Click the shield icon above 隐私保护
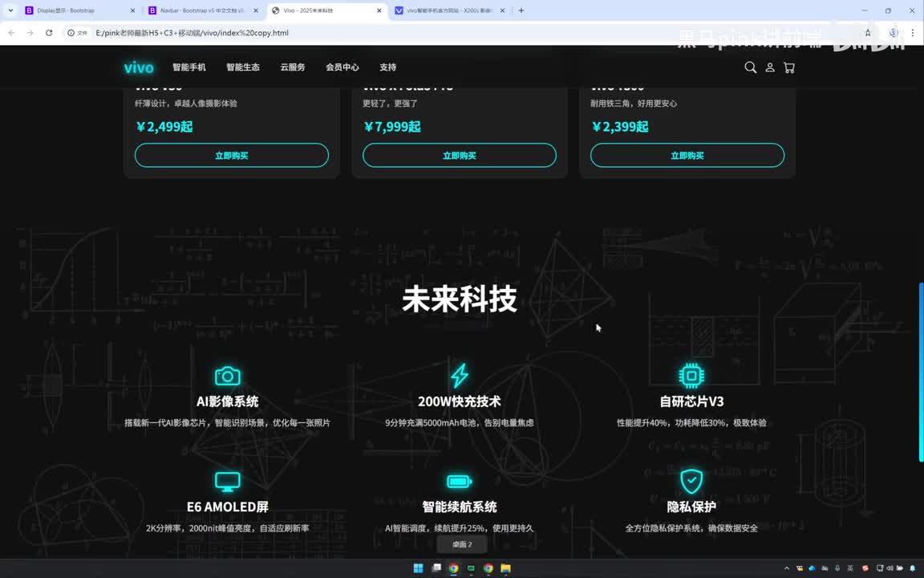Viewport: 924px width, 578px height. (691, 482)
